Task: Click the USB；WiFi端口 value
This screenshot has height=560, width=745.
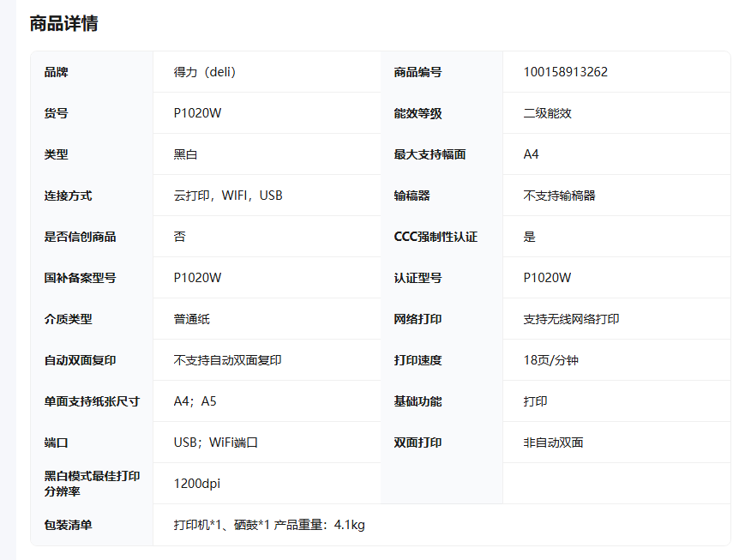Action: [x=216, y=443]
